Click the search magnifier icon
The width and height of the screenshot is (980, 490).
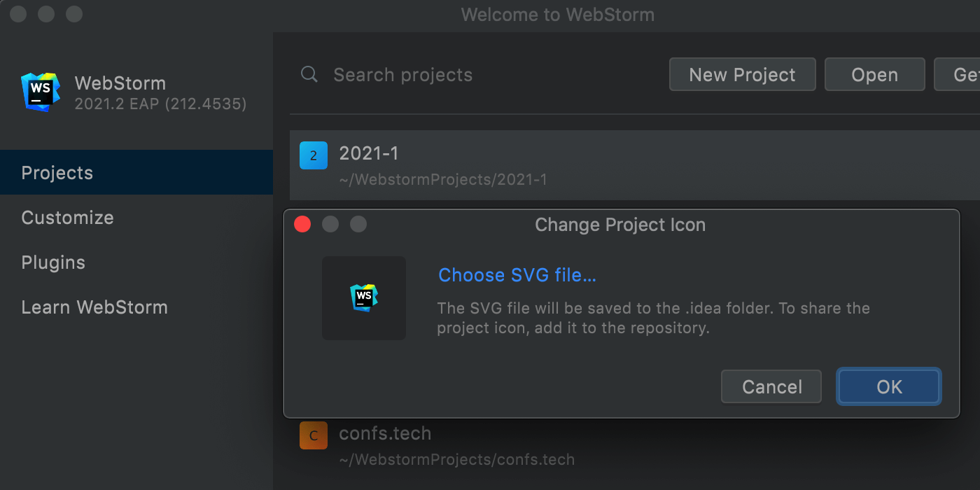coord(309,74)
